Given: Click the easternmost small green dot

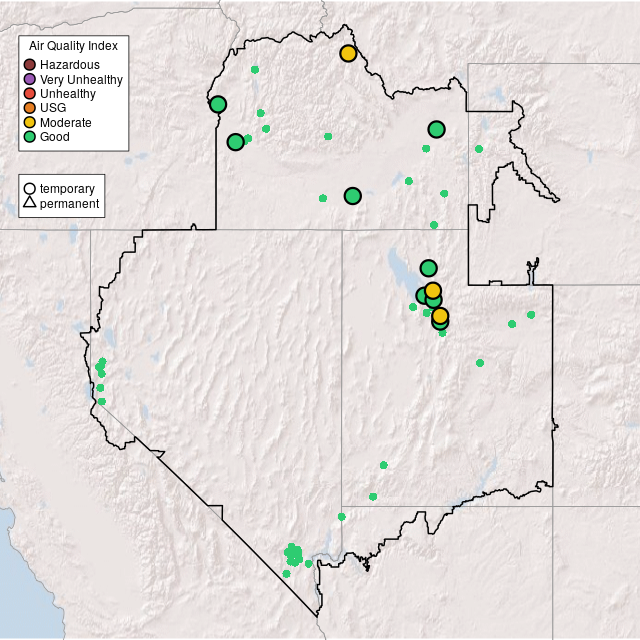Looking at the screenshot, I should tap(531, 314).
